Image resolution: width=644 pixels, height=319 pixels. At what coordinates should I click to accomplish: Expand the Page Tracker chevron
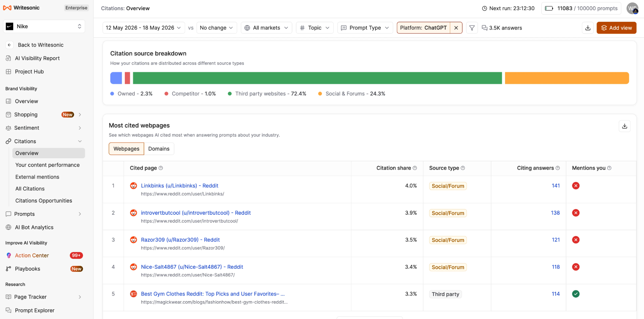click(80, 297)
